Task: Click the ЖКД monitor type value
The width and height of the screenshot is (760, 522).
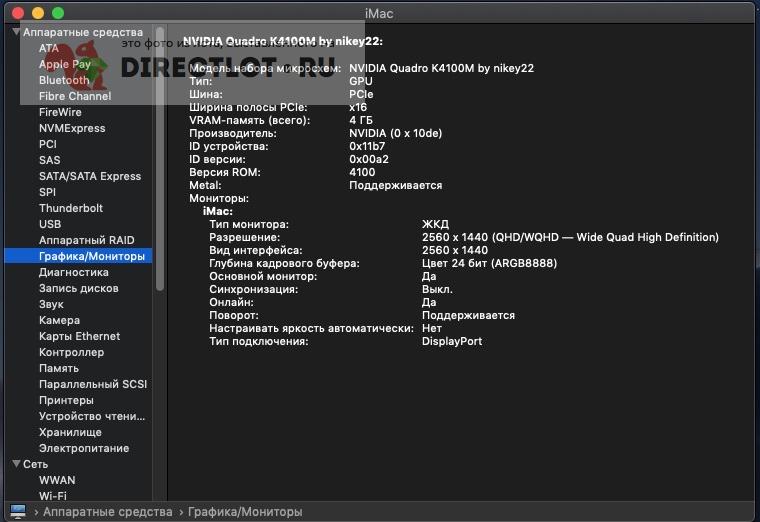Action: pyautogui.click(x=435, y=224)
